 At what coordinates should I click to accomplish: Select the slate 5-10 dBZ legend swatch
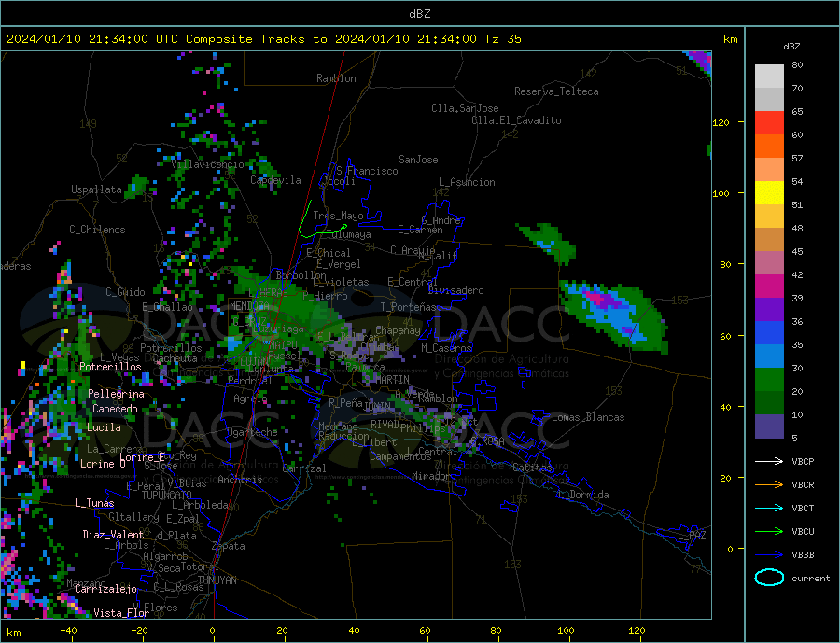[x=769, y=426]
